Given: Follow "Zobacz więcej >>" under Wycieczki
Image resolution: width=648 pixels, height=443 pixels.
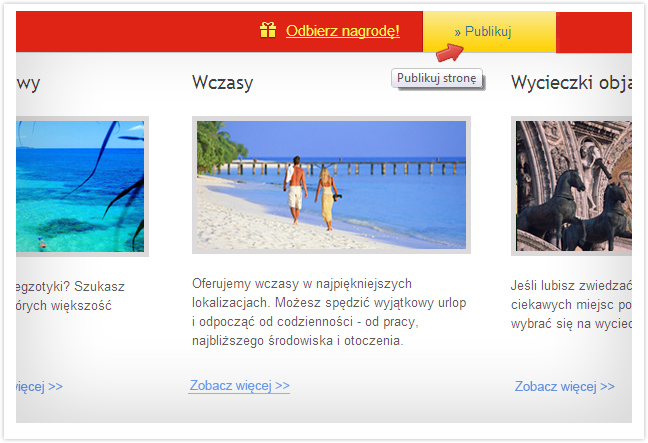Looking at the screenshot, I should tap(564, 386).
